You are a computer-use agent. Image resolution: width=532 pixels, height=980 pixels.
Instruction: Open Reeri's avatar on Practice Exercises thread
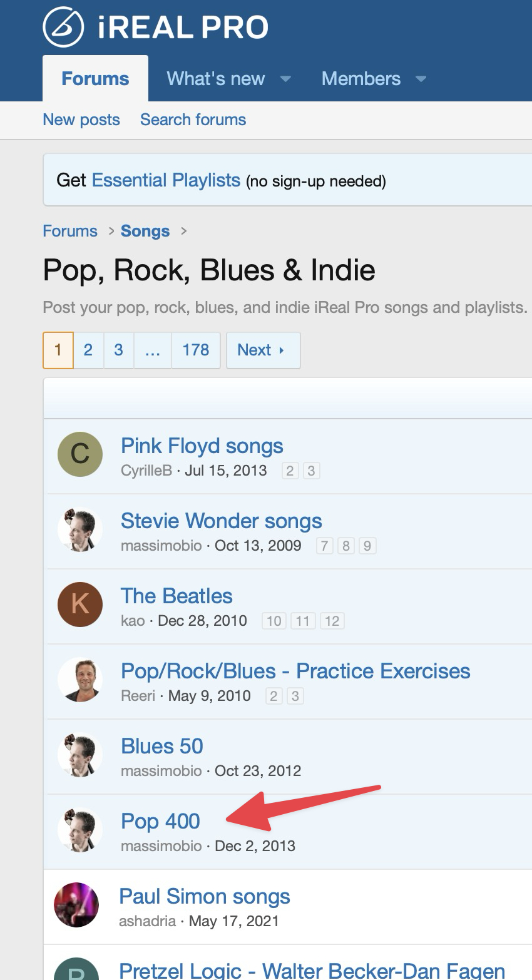tap(80, 680)
